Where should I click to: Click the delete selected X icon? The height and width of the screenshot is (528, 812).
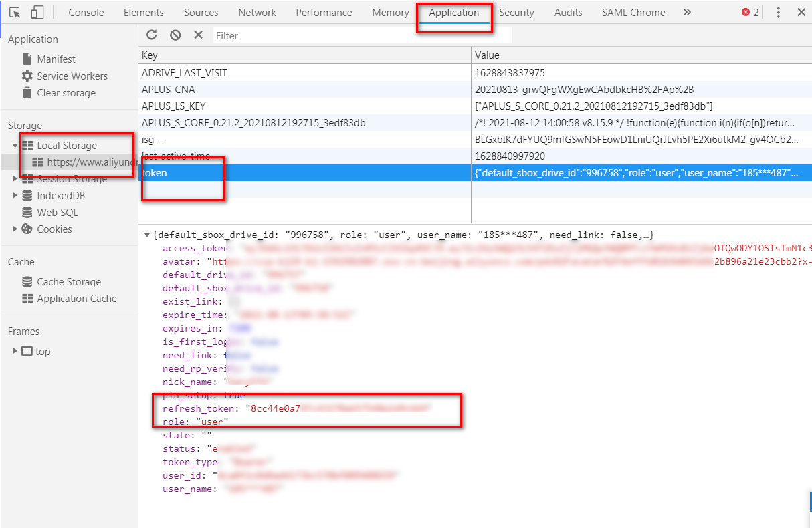click(198, 35)
